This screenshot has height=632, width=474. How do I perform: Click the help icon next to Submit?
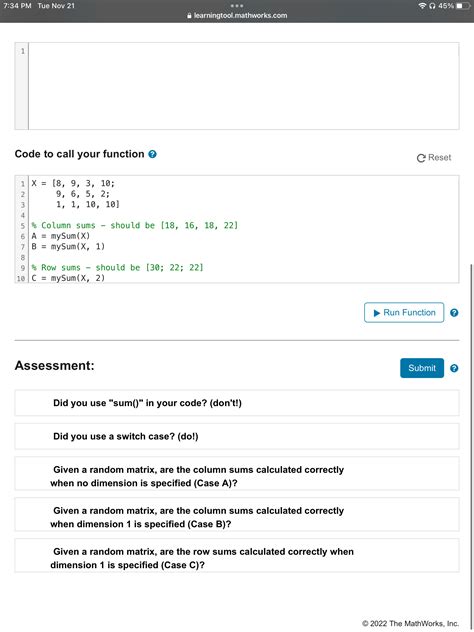point(454,368)
